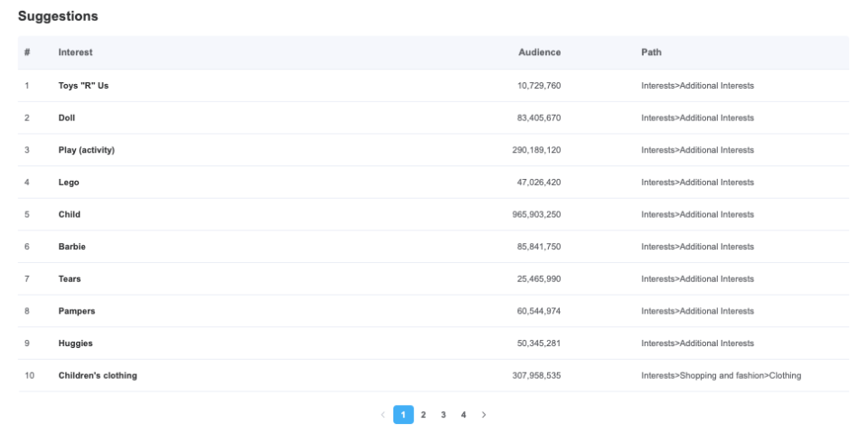Screen dimensions: 868x433
Task: Click audience value 290,189,120
Action: (536, 150)
